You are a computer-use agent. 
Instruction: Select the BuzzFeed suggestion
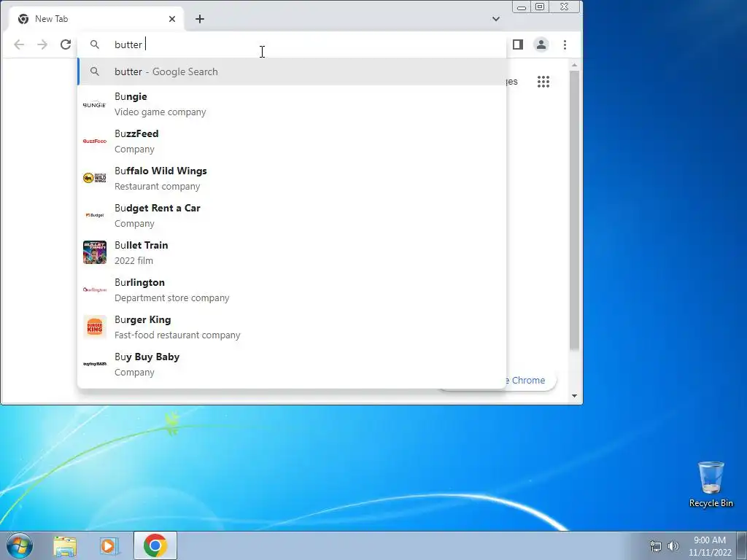tap(292, 141)
